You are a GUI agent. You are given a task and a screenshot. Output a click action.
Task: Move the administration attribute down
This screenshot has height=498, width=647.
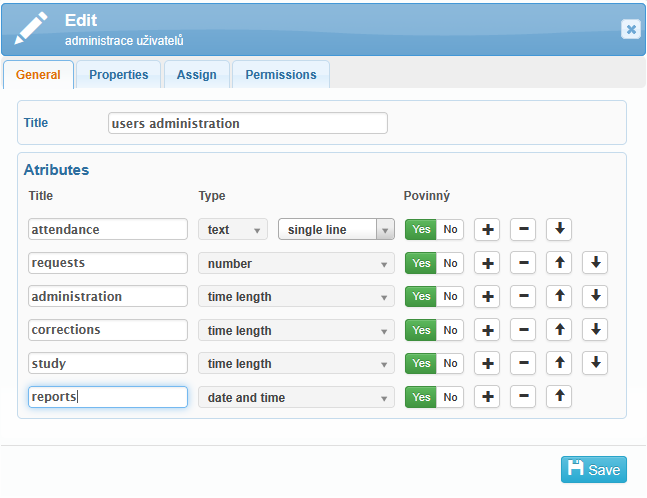(x=595, y=296)
